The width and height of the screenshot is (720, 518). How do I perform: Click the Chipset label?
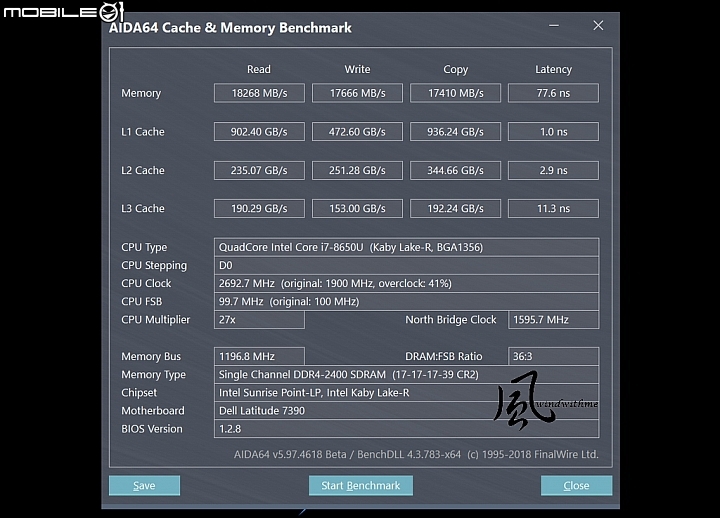tap(139, 393)
